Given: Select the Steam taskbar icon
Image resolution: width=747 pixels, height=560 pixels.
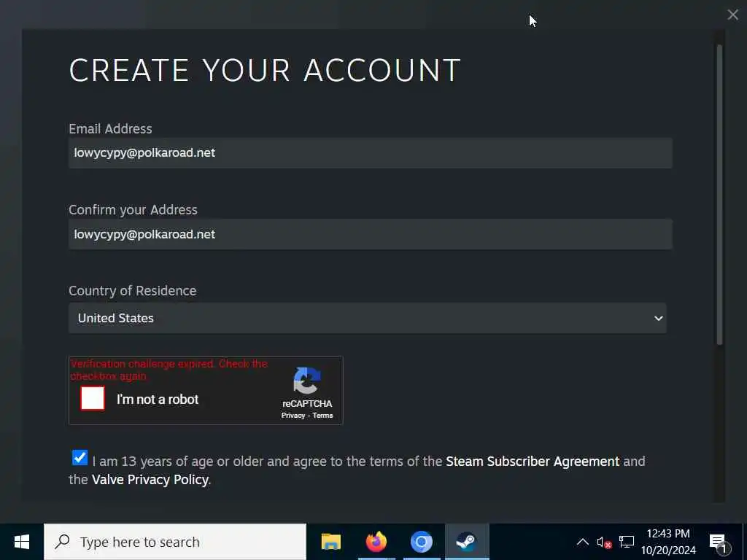Looking at the screenshot, I should coord(467,542).
